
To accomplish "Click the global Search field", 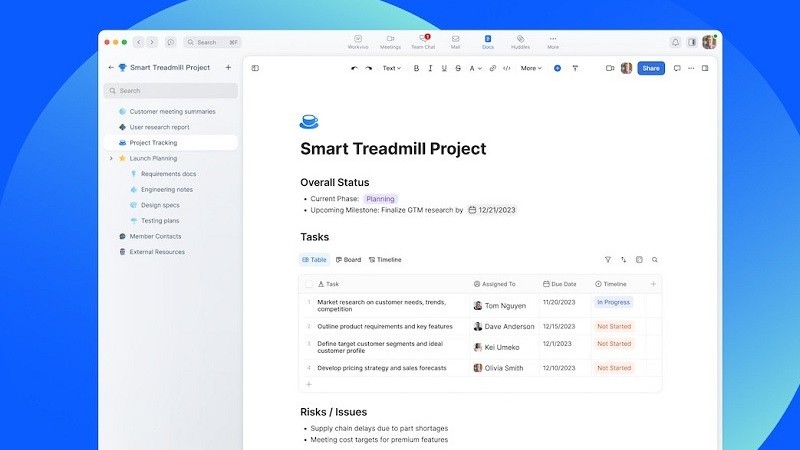I will point(212,42).
